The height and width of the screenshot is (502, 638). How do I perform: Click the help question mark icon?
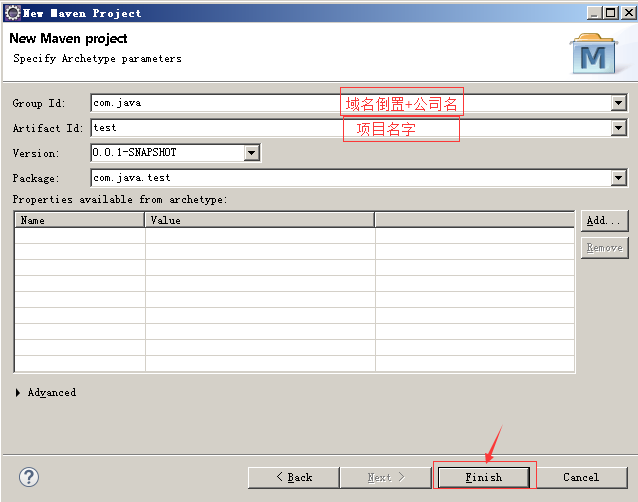tap(29, 477)
